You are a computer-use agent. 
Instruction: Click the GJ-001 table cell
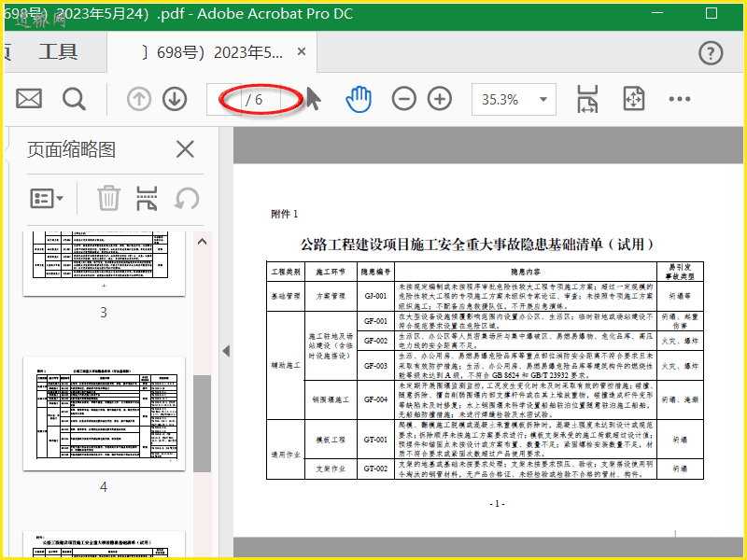(375, 296)
